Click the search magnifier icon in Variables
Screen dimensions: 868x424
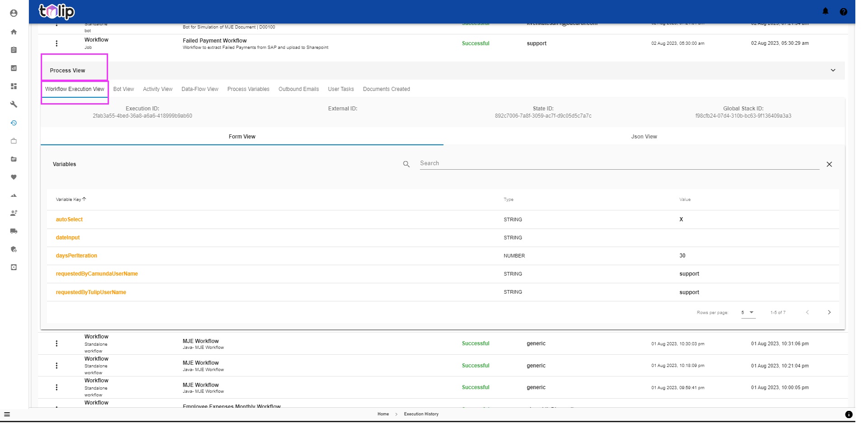point(406,164)
